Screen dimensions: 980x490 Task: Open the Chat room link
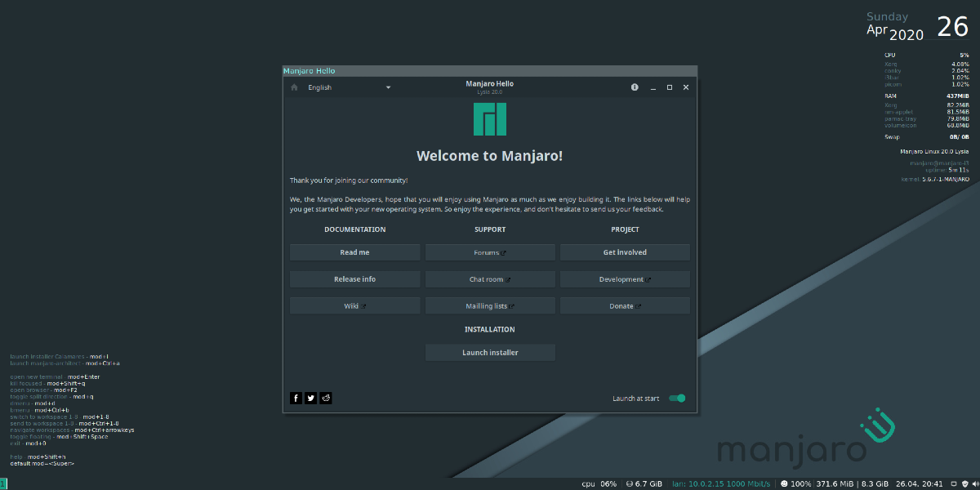pos(490,279)
